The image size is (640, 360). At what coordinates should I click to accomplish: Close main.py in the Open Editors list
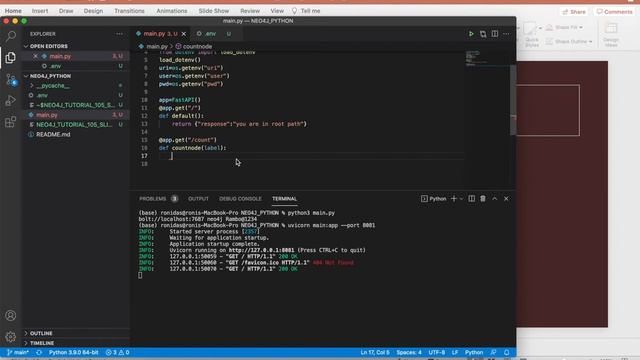36,56
